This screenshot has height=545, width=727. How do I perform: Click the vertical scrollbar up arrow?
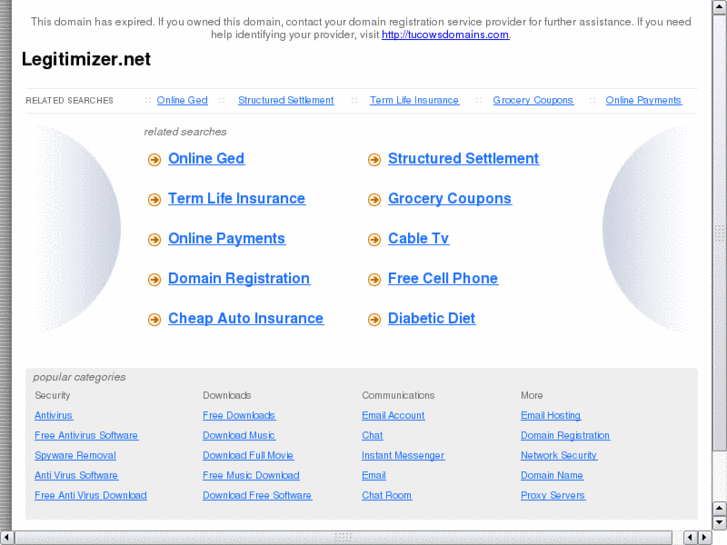(x=719, y=7)
